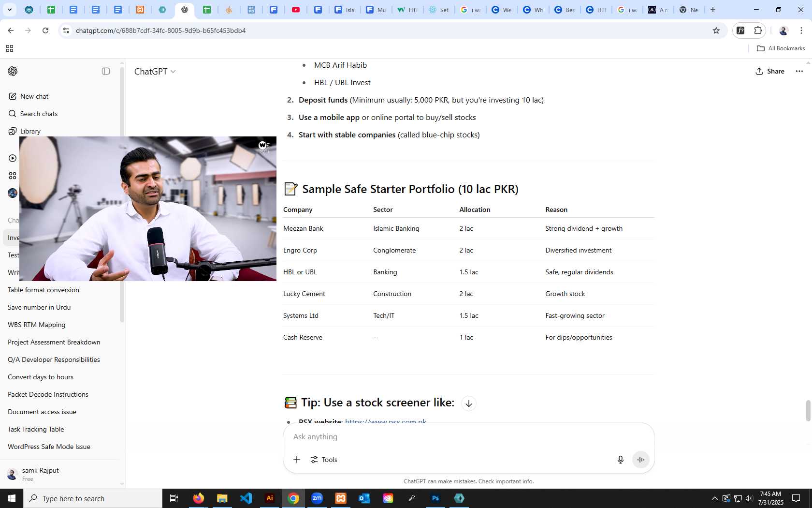The width and height of the screenshot is (812, 508).
Task: Click the plus attach icon in composer
Action: pyautogui.click(x=297, y=460)
